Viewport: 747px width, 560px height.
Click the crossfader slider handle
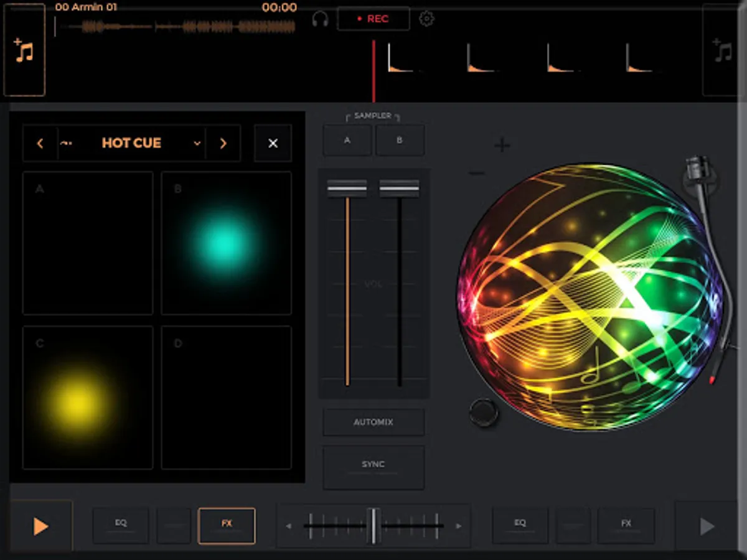(373, 526)
